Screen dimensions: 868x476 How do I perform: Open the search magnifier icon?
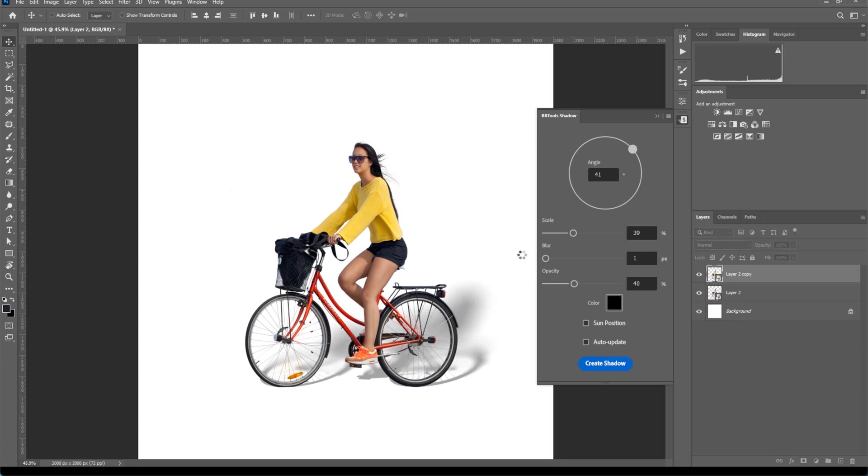[840, 15]
